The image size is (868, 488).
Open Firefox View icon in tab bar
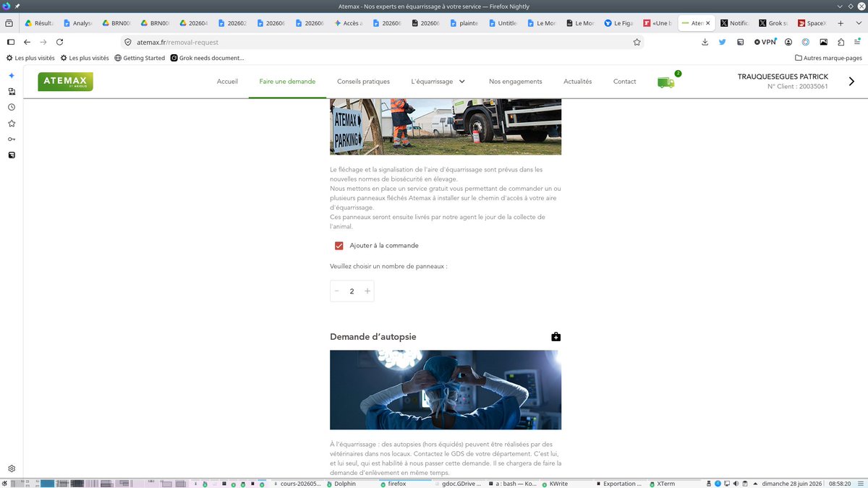coord(9,23)
